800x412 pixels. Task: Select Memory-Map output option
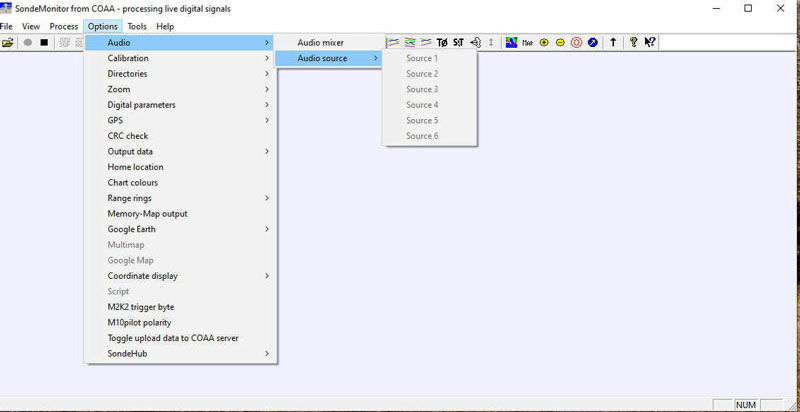180,214
